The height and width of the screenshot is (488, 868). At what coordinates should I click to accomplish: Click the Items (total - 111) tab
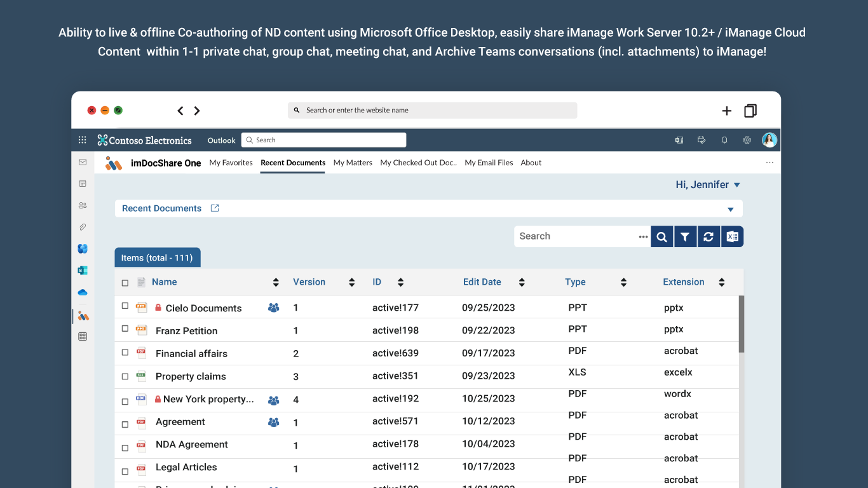(158, 258)
